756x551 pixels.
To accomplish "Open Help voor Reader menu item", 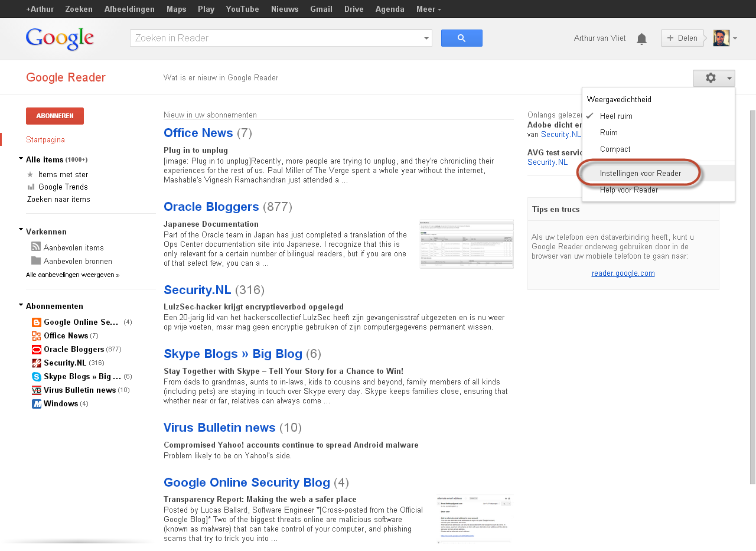I will [628, 190].
